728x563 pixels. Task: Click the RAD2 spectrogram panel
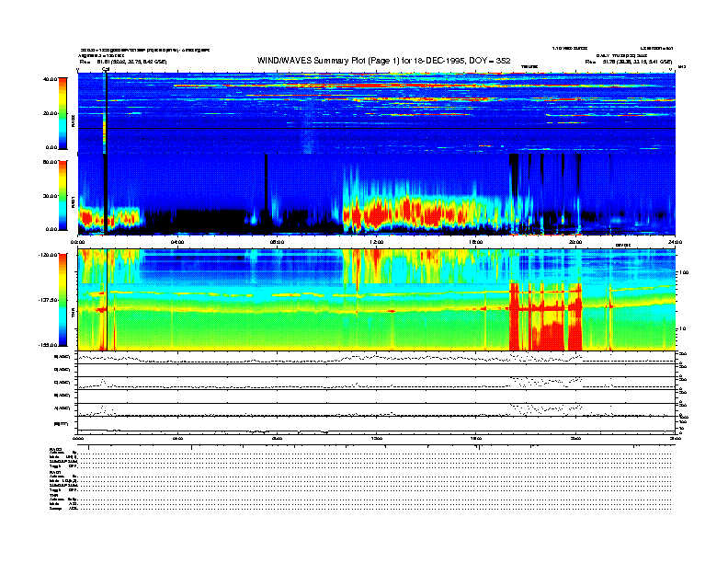377,113
